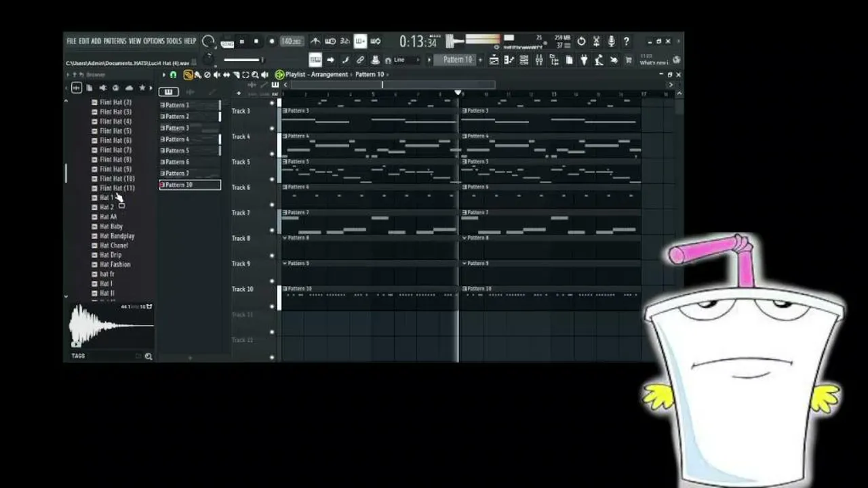868x488 pixels.
Task: Open the HELP menu
Action: click(191, 41)
